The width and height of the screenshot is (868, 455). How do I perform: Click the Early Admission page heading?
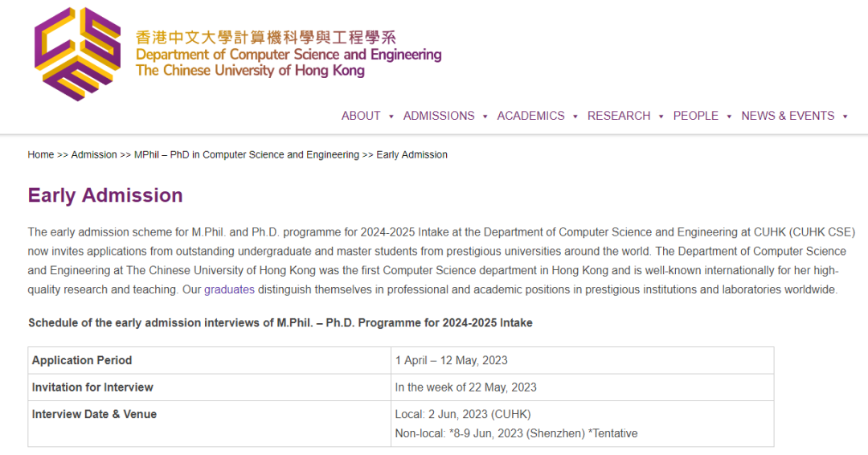(x=105, y=195)
